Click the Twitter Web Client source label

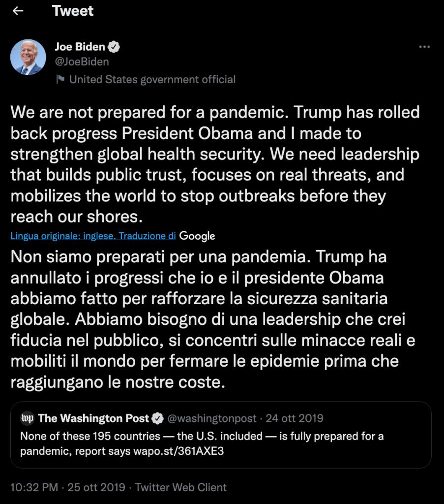pos(180,487)
